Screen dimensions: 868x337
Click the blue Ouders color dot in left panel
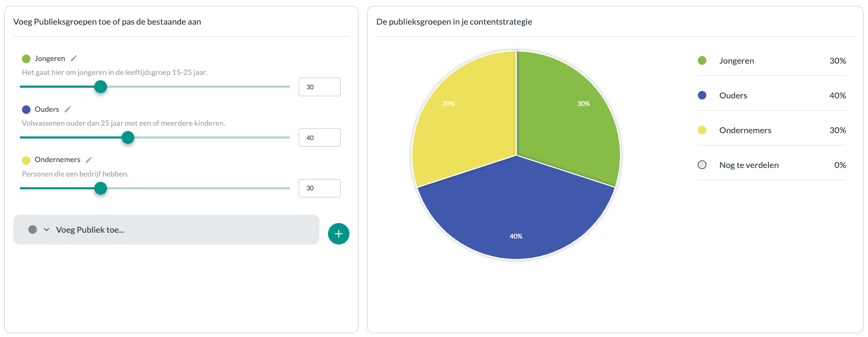(26, 110)
